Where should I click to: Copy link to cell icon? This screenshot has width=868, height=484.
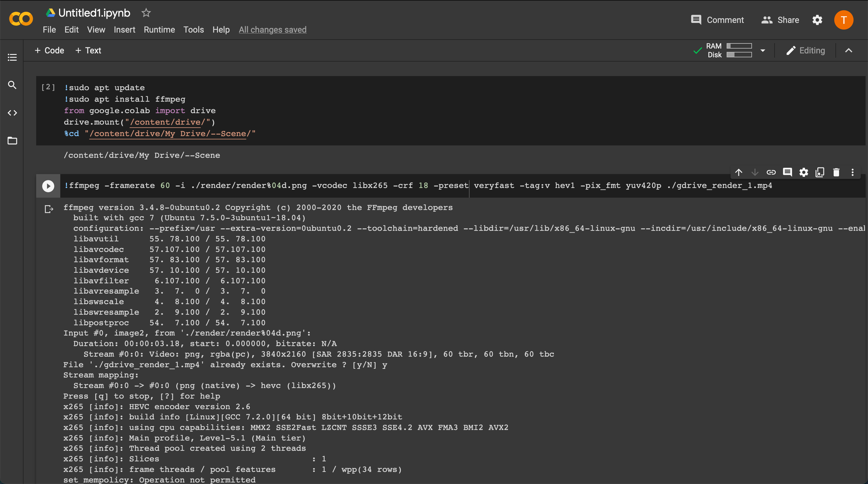click(771, 172)
